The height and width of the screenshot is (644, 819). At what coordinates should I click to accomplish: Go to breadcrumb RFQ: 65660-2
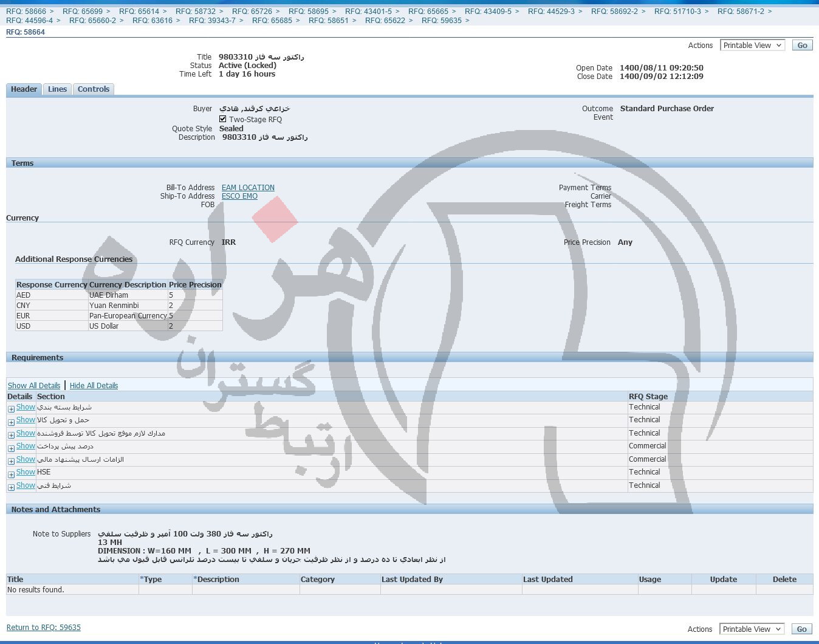coord(92,21)
